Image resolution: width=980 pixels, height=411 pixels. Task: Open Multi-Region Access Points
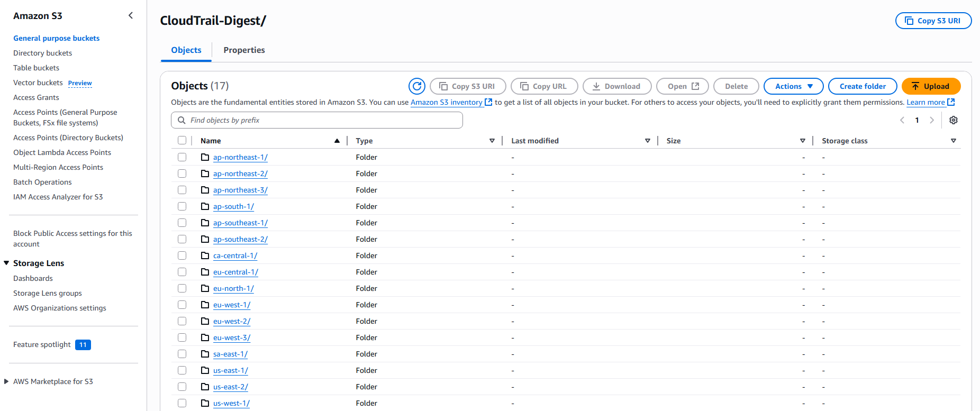click(x=58, y=167)
